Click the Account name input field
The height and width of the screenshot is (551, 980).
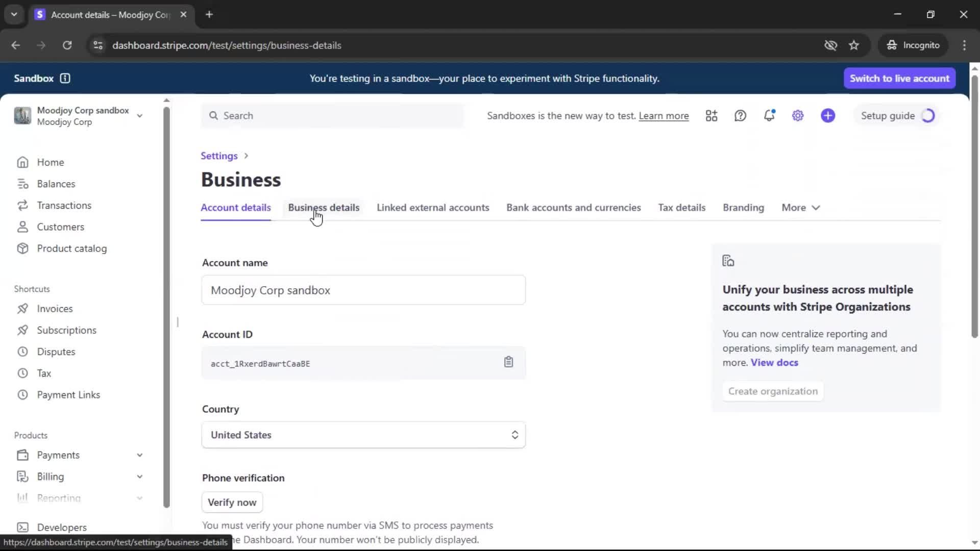363,290
